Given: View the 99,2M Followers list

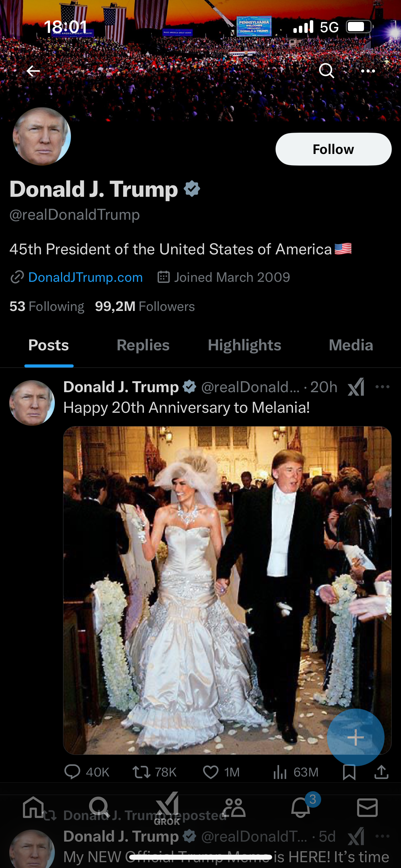Looking at the screenshot, I should (145, 306).
